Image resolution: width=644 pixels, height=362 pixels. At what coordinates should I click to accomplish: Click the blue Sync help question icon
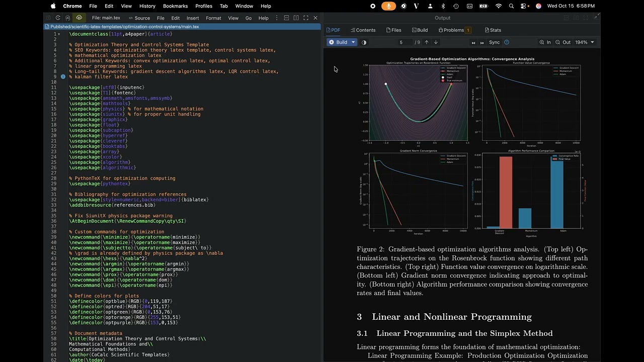coord(507,42)
